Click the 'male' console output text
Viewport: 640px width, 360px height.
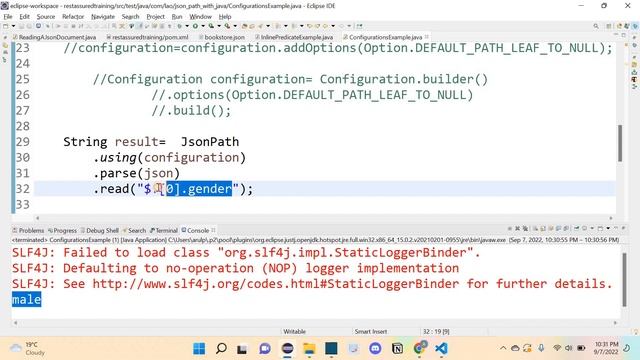(27, 300)
